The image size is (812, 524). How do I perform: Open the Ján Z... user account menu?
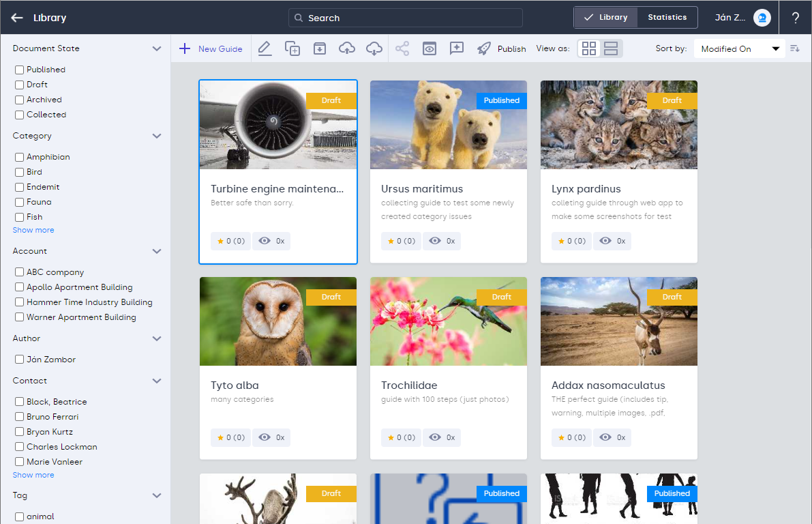pos(730,18)
